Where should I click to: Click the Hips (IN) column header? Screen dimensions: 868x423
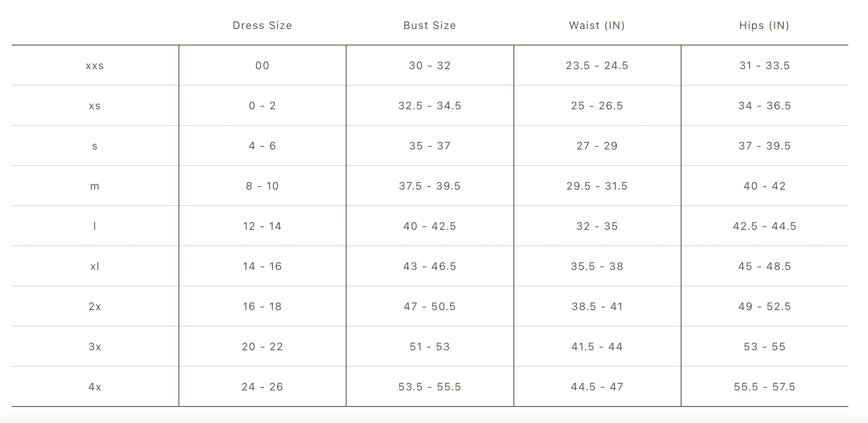(764, 25)
